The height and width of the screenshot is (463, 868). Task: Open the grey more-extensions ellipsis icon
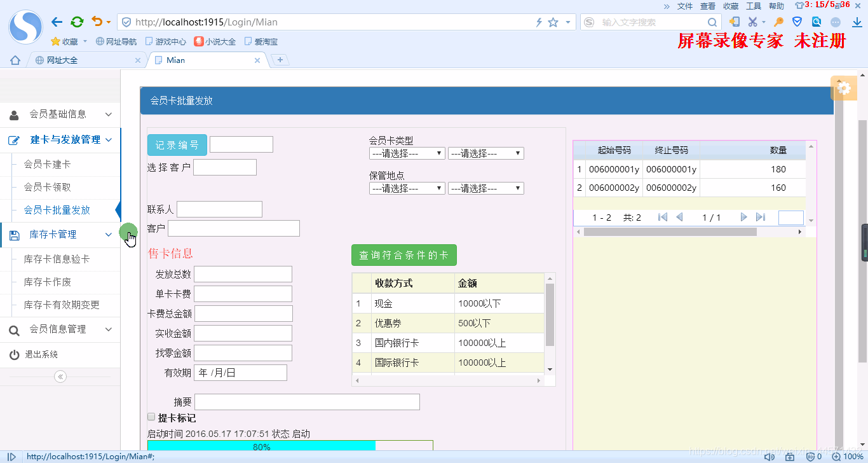(836, 22)
